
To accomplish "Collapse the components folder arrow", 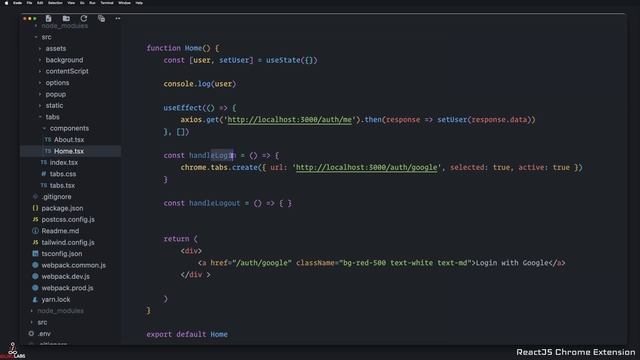I will tap(44, 129).
